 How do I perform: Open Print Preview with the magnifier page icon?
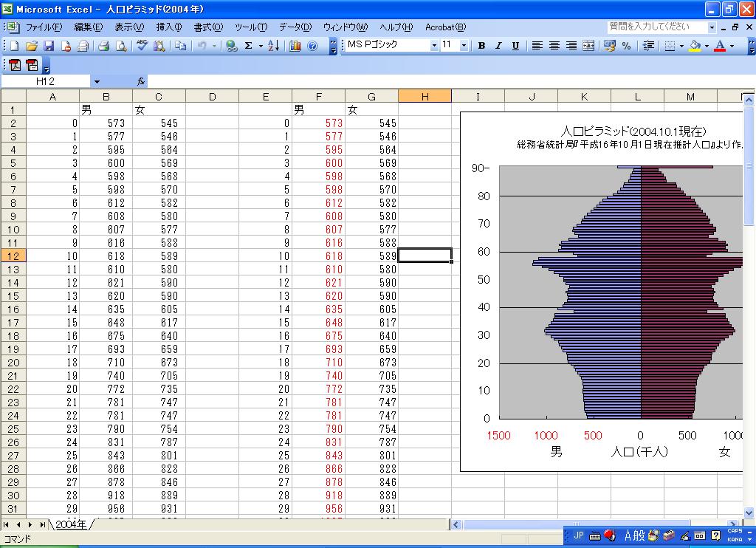click(122, 46)
